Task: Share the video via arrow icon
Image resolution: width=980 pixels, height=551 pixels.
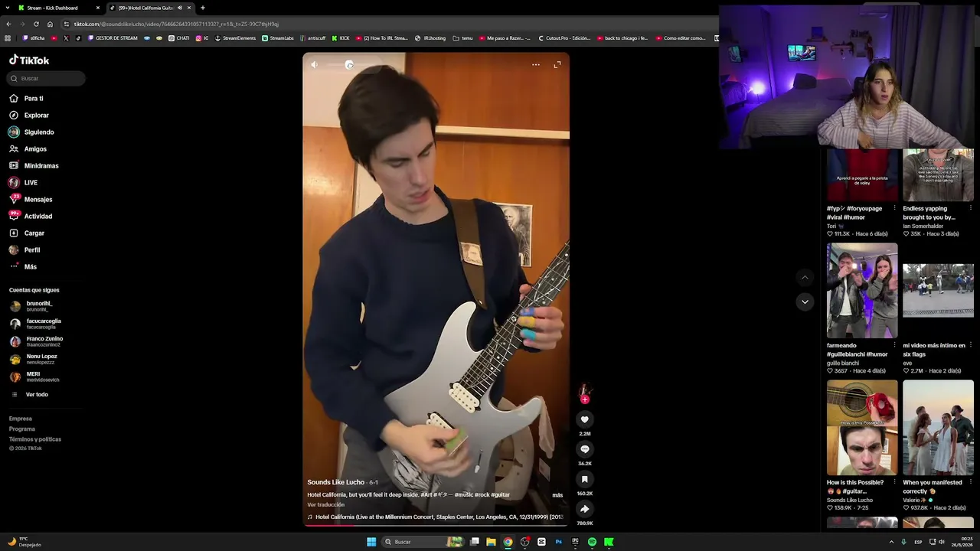Action: [585, 509]
